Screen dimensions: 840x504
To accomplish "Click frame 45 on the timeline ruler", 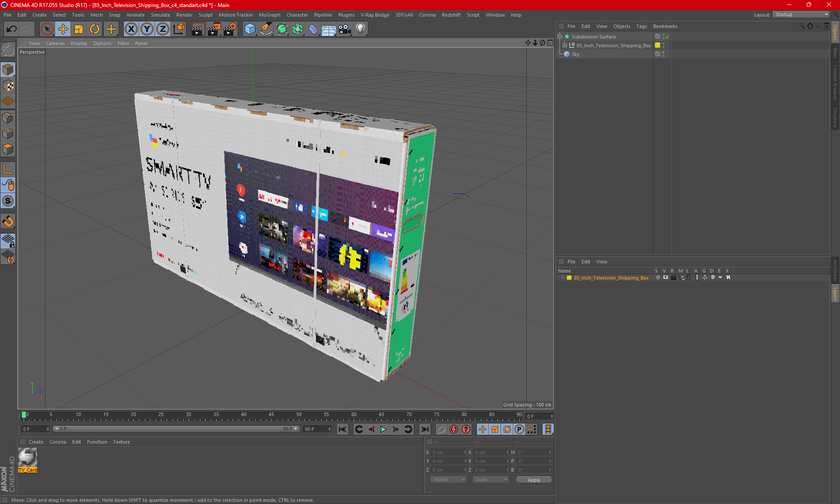I will pos(271,415).
